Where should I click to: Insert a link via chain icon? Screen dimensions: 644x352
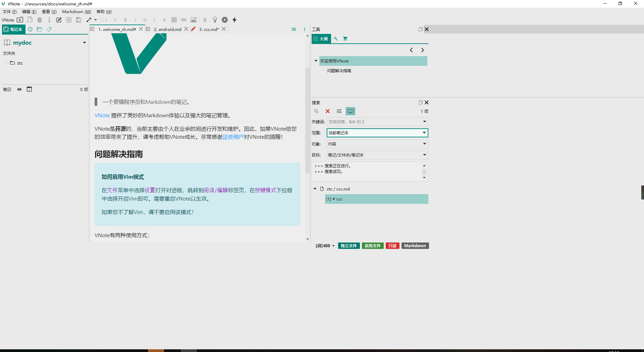click(x=184, y=20)
